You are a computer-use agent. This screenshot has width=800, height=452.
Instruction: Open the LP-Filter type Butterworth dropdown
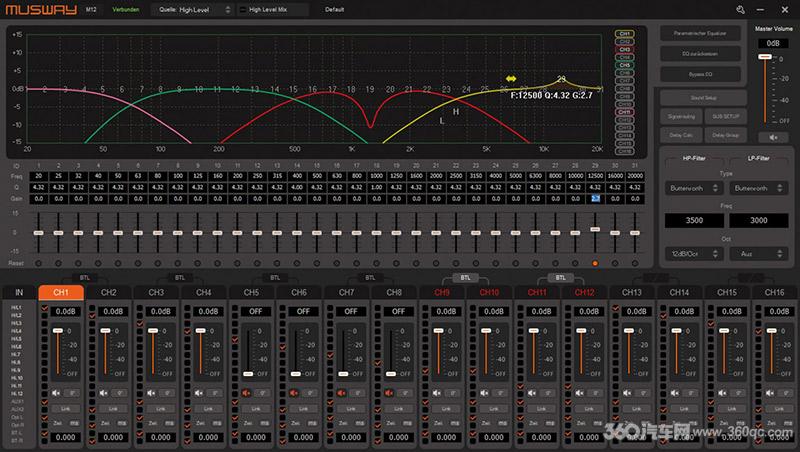pyautogui.click(x=758, y=188)
